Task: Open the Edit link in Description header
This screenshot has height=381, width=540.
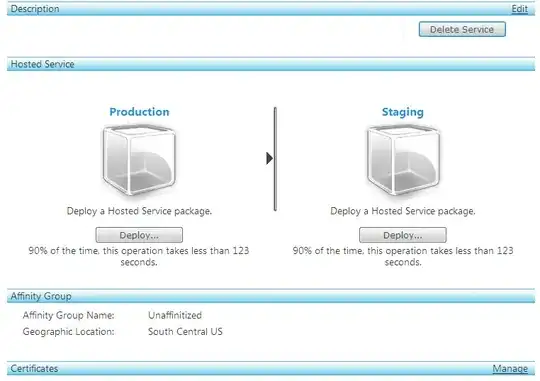Action: 519,9
